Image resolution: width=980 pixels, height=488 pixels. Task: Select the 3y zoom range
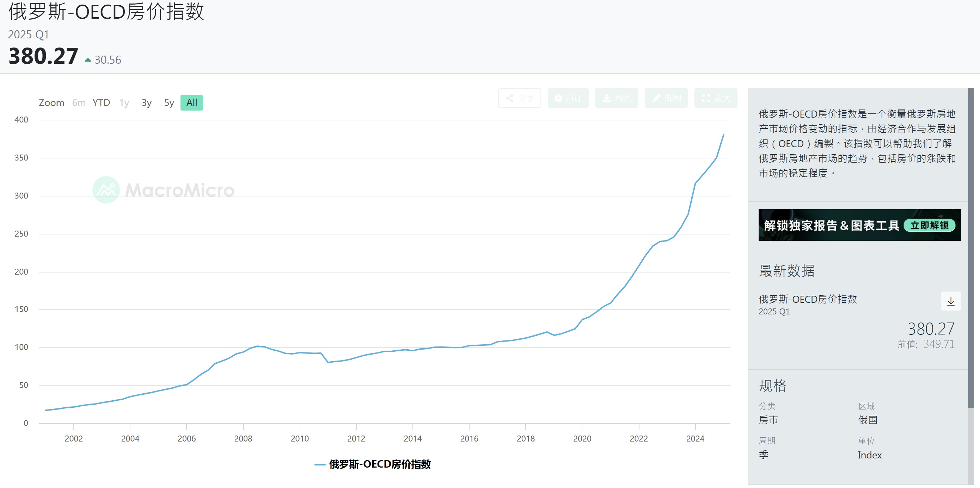tap(146, 102)
